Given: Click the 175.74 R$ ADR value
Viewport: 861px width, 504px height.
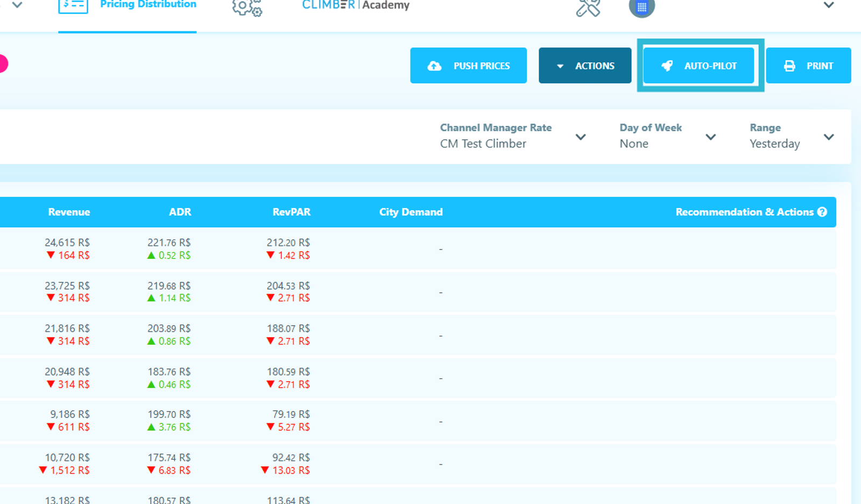Looking at the screenshot, I should coord(169,457).
